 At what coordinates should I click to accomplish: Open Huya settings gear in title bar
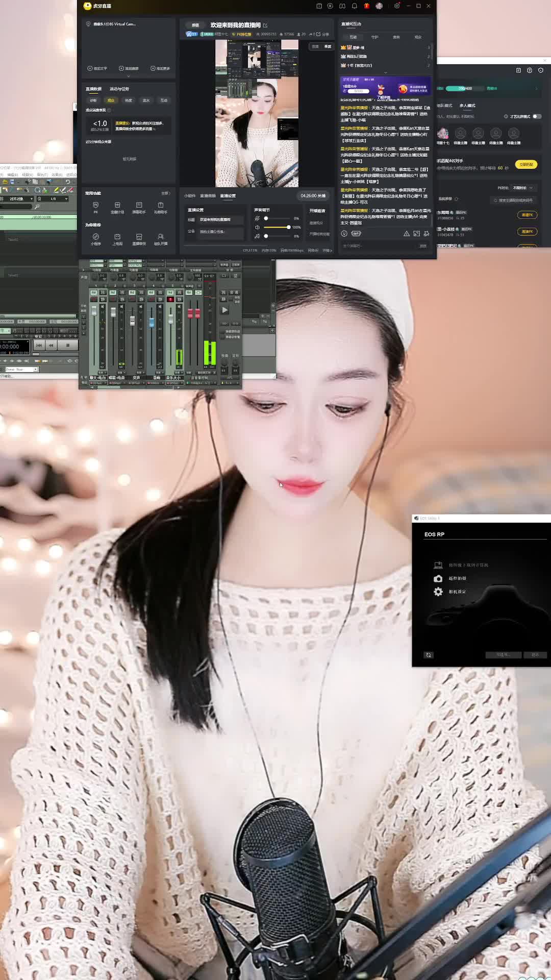(397, 6)
